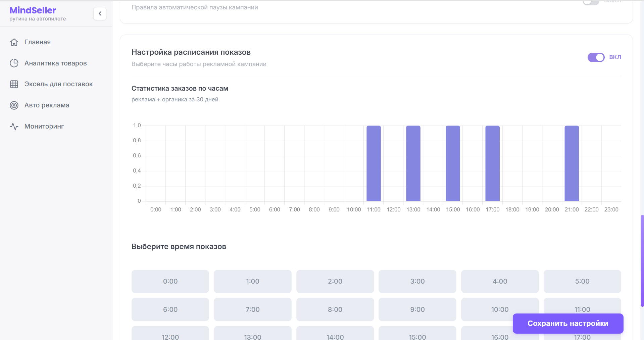Click the Статистика заказов по часам title
This screenshot has height=340, width=644.
[180, 89]
